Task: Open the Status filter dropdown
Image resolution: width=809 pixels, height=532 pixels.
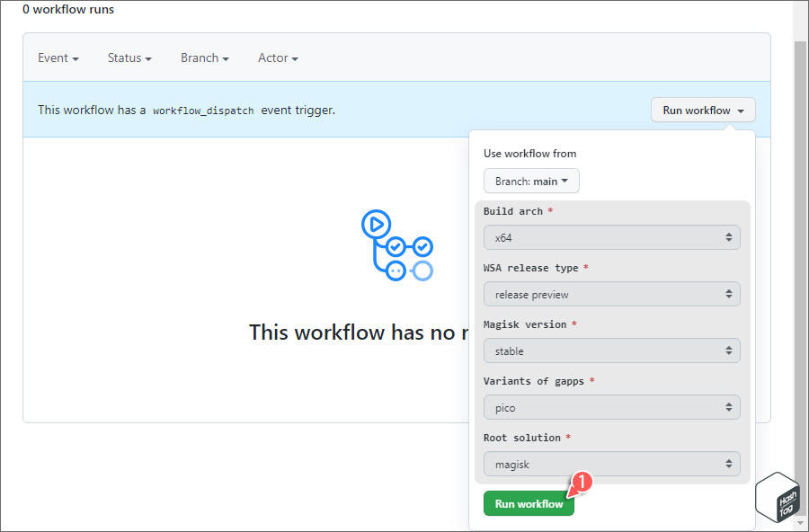Action: tap(129, 58)
